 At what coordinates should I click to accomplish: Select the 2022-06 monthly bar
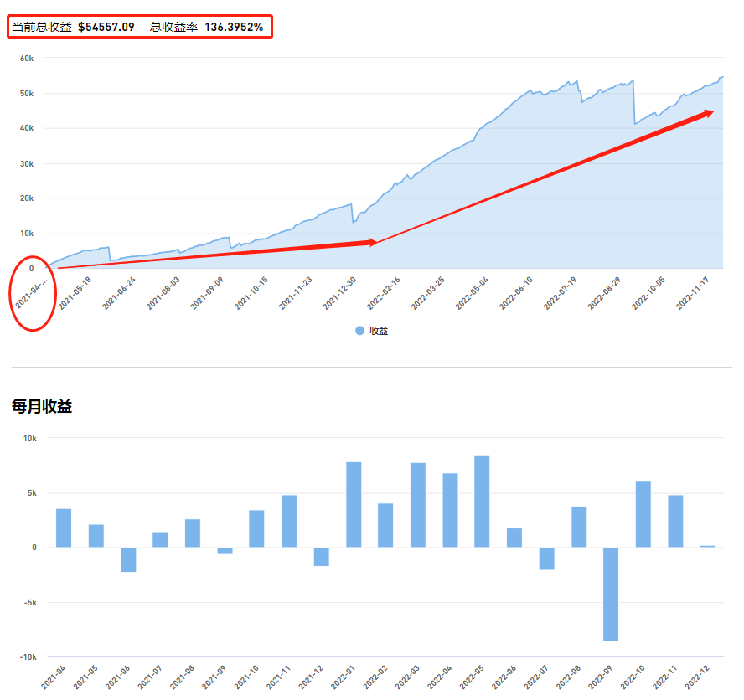tap(514, 538)
